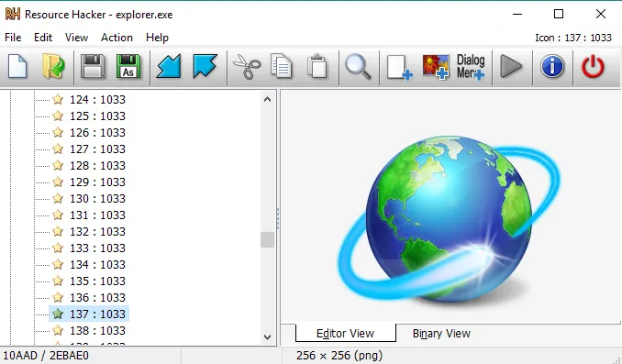
Task: Open the View menu
Action: click(x=76, y=38)
